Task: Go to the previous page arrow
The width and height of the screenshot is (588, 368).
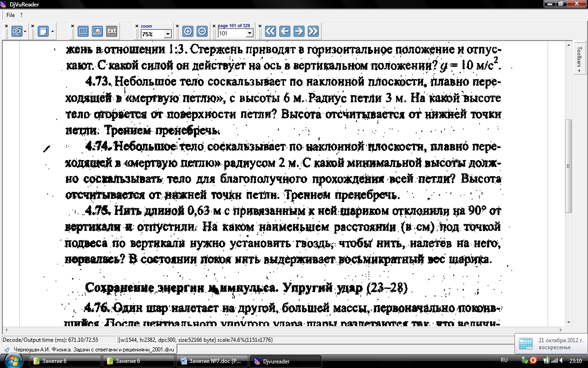Action: (285, 31)
